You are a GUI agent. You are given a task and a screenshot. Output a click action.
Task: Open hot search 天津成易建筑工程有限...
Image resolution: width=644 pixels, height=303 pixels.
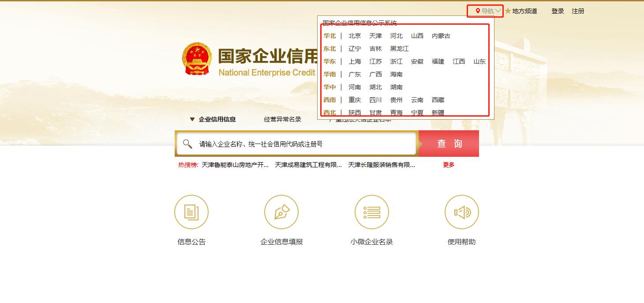(x=308, y=165)
